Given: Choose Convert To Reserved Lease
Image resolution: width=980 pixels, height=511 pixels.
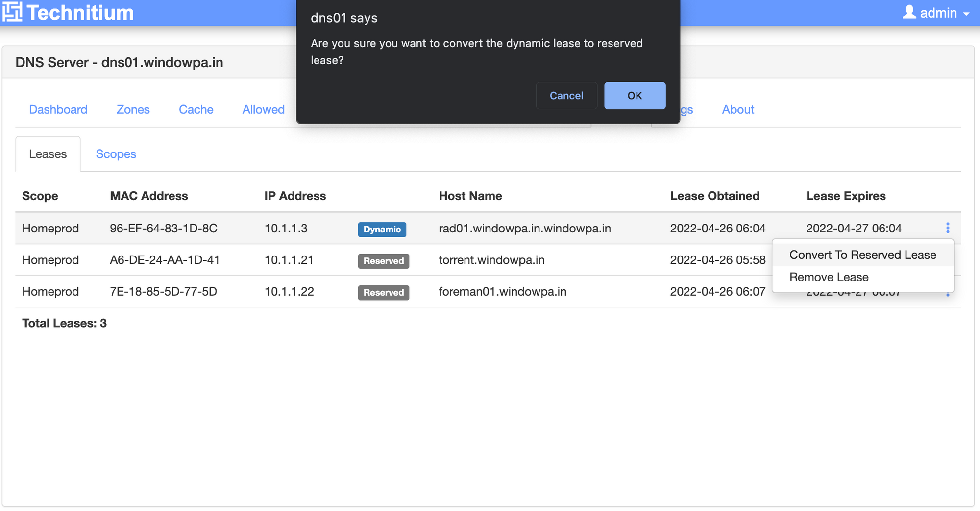Looking at the screenshot, I should (x=863, y=255).
